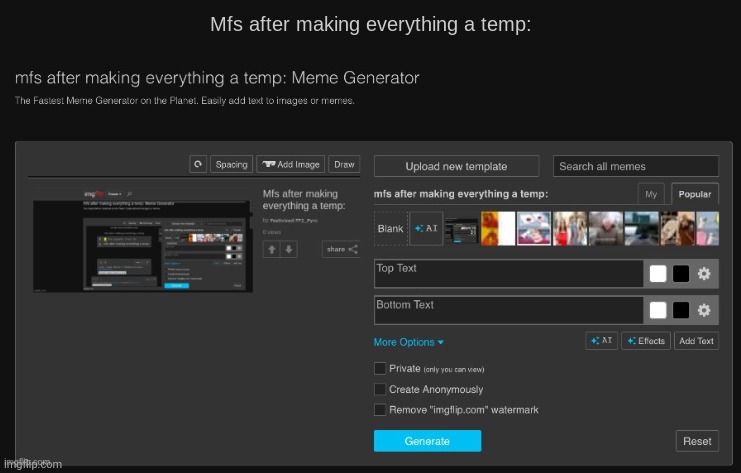Open Bottom Text black outline color
The image size is (741, 473).
(681, 310)
